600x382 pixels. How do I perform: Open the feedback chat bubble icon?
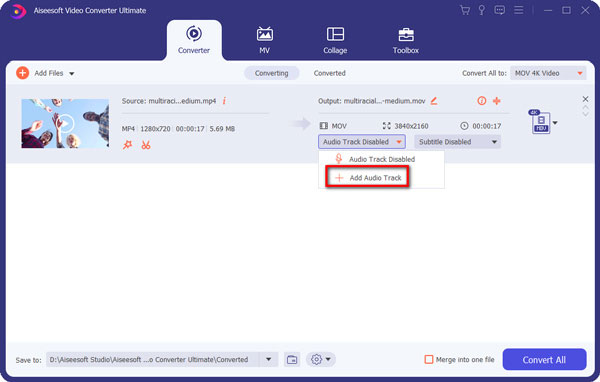click(x=499, y=10)
